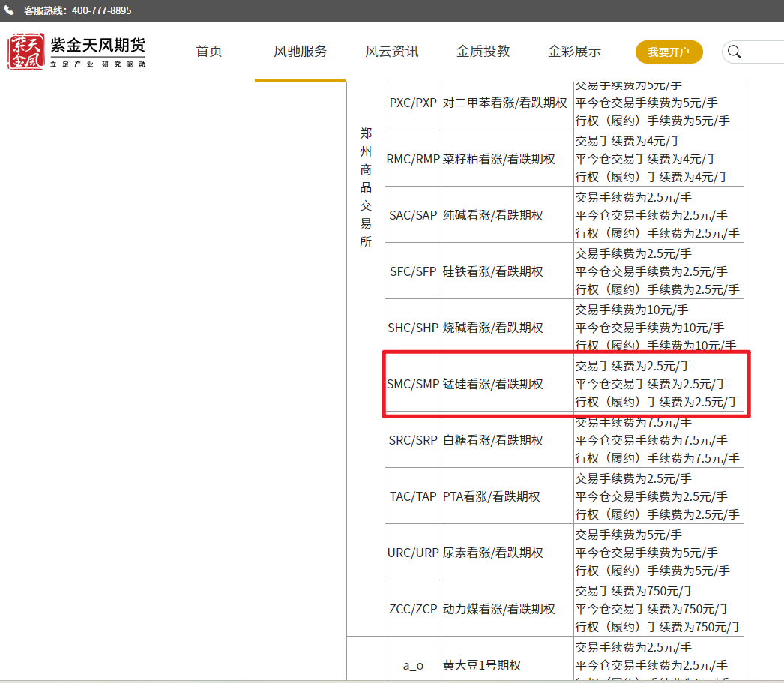Select the SMC/SMP code cell
Screen dimensions: 784x683
(413, 384)
